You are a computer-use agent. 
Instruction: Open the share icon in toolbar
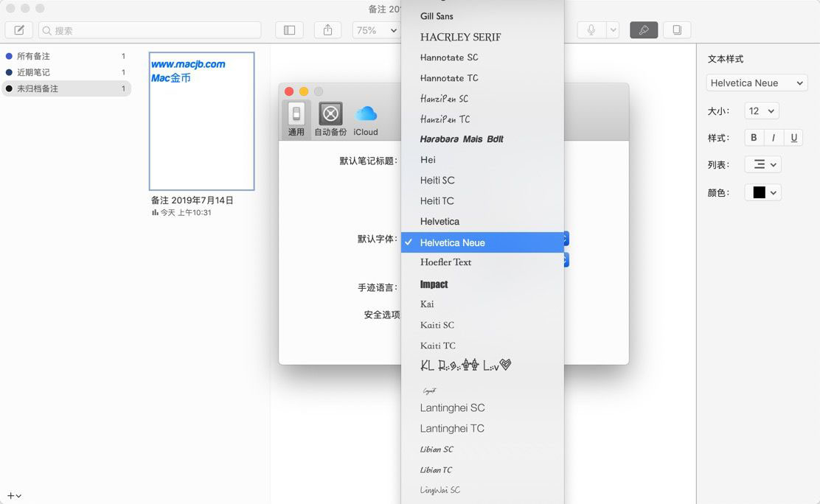click(x=328, y=30)
